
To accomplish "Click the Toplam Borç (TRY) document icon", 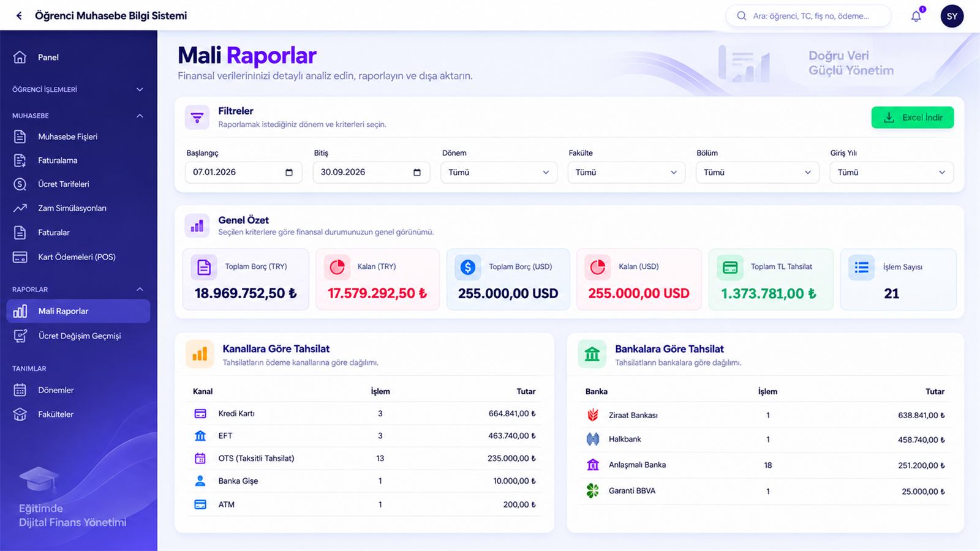I will pos(204,268).
